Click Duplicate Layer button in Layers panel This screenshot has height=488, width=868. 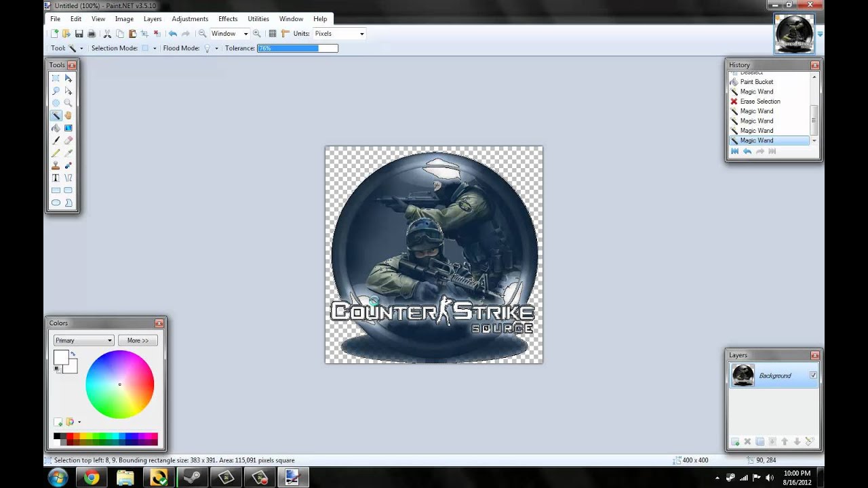[x=759, y=441]
